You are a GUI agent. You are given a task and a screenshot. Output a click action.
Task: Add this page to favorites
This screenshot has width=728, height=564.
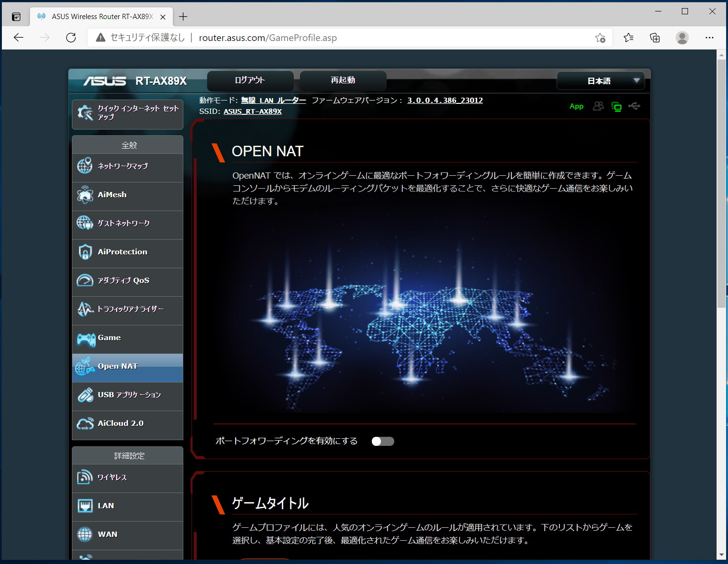[600, 38]
